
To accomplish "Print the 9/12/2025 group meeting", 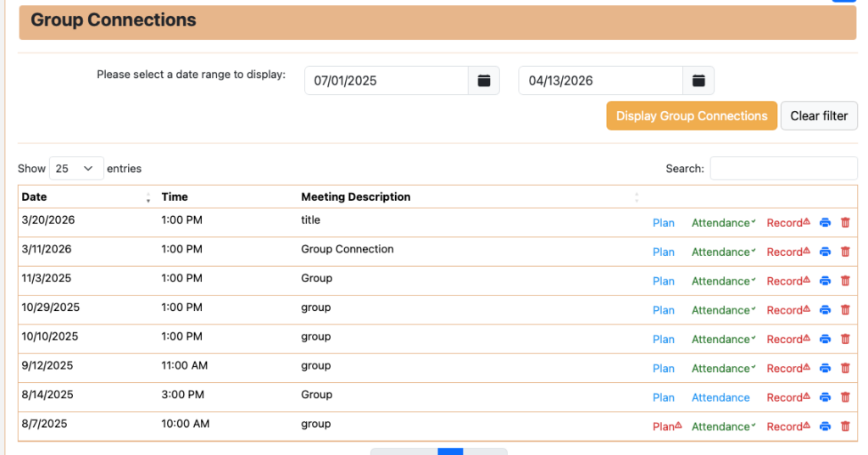I will [x=826, y=369].
